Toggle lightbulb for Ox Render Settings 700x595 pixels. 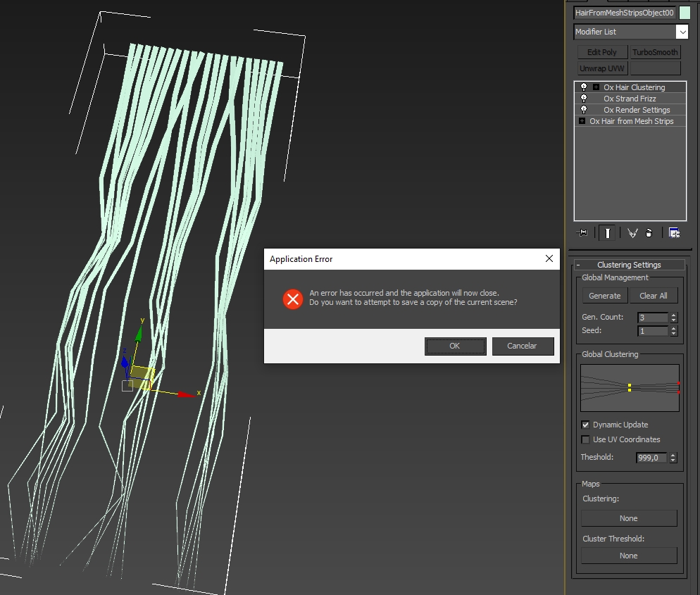(584, 110)
